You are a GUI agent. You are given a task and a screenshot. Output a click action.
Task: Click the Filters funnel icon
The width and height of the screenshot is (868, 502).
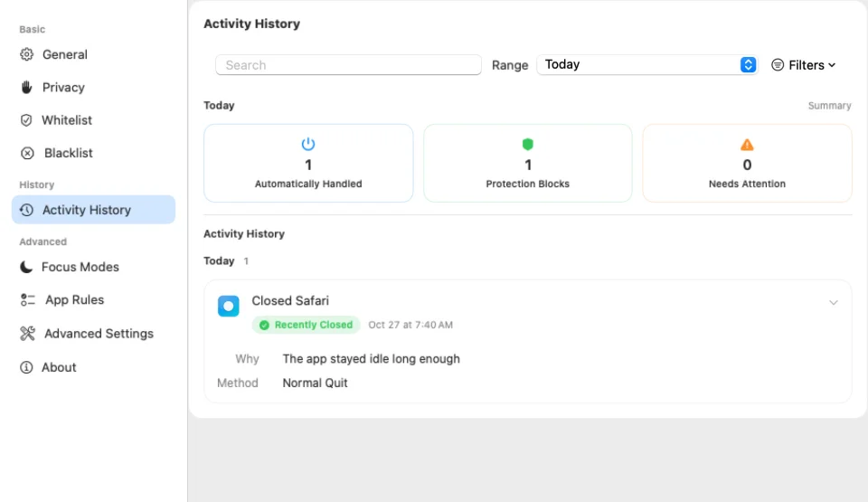pos(778,65)
